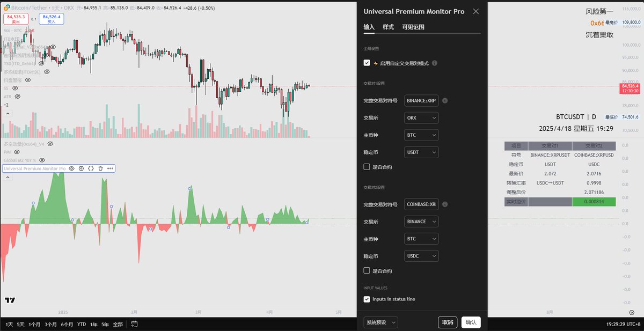The height and width of the screenshot is (331, 644).
Task: Close the Universal Premium Monitor Pro dialog
Action: coord(475,11)
